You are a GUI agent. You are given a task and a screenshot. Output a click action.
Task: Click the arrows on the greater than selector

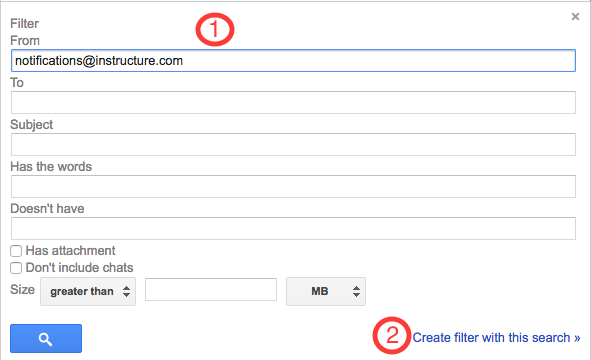click(x=126, y=291)
